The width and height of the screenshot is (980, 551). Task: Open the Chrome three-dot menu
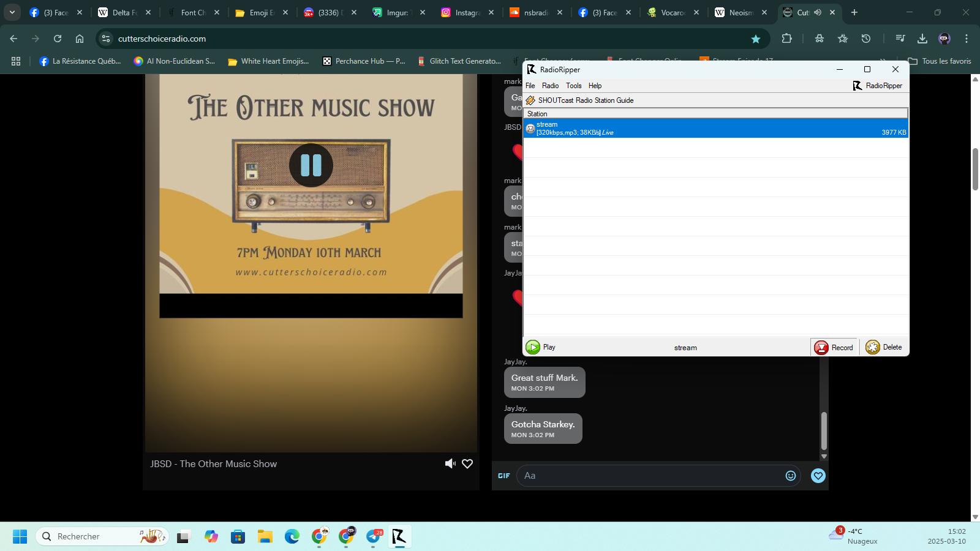pyautogui.click(x=967, y=39)
